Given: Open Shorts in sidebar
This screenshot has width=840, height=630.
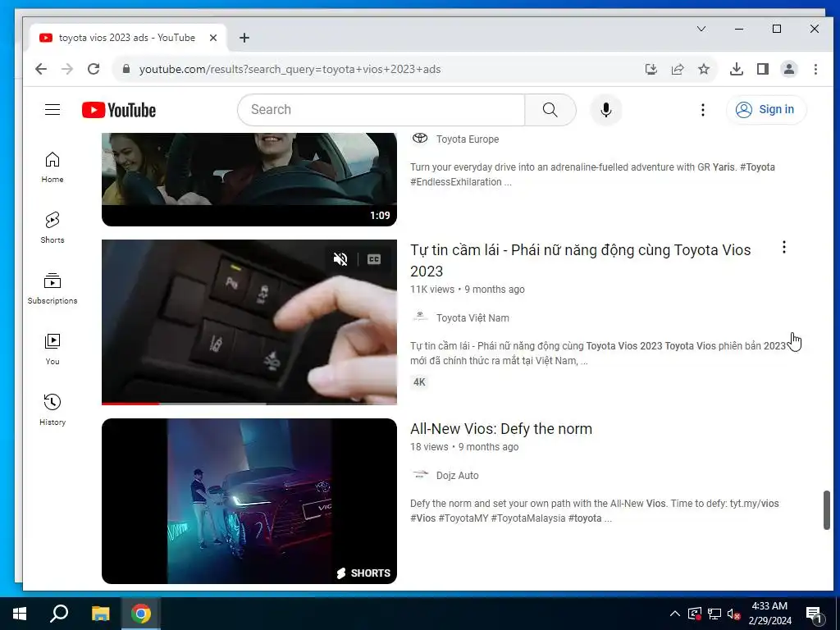Looking at the screenshot, I should (x=52, y=228).
